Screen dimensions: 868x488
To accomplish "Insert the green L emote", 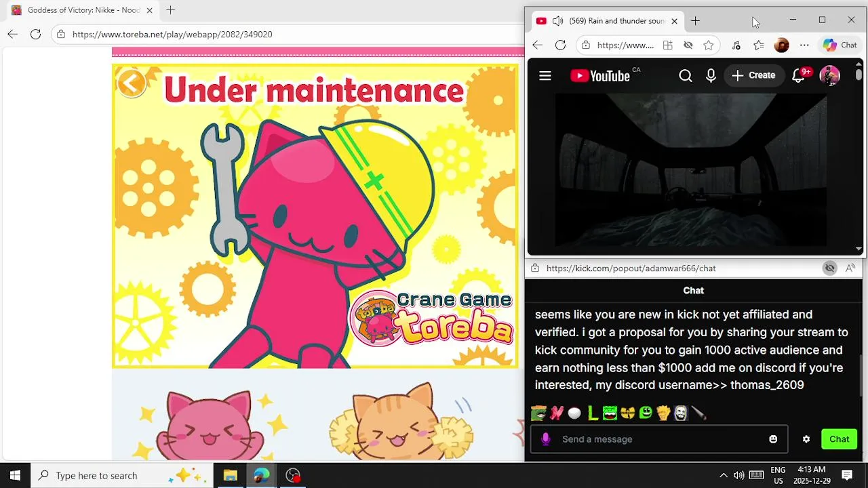I will pyautogui.click(x=593, y=413).
